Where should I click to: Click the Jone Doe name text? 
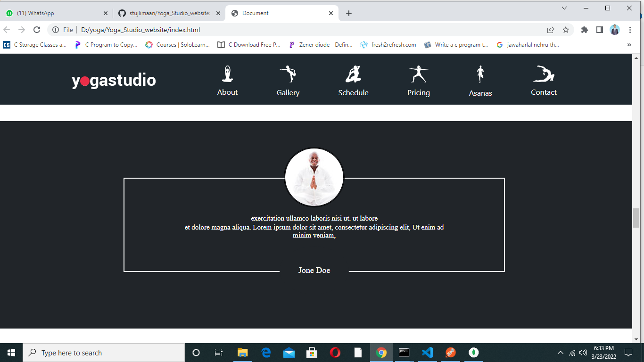pyautogui.click(x=314, y=270)
